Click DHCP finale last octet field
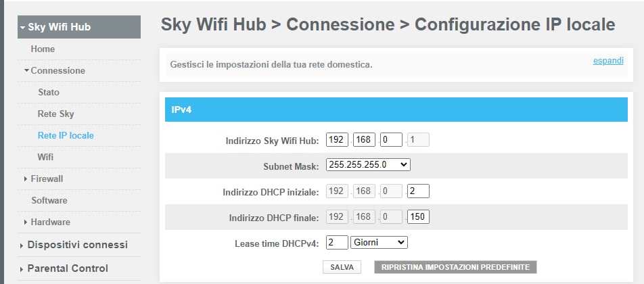Screen dimensions: 644x284 [x=418, y=217]
